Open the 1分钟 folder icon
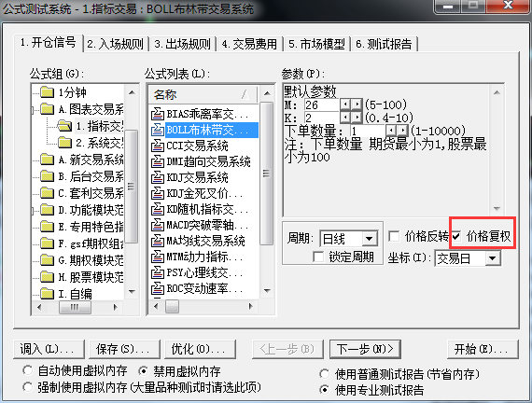 (48, 92)
